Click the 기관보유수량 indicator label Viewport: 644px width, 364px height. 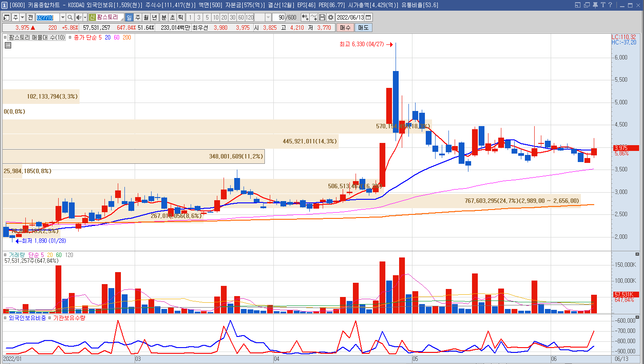pos(69,318)
